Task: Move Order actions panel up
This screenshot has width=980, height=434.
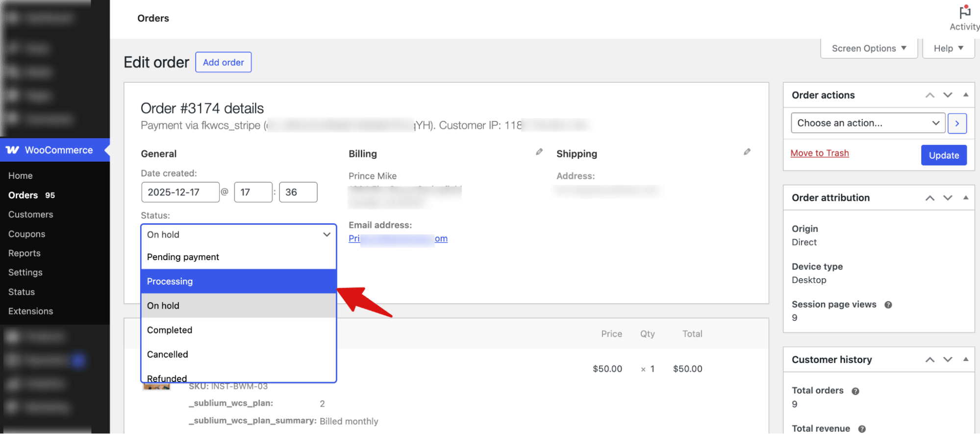Action: point(930,95)
